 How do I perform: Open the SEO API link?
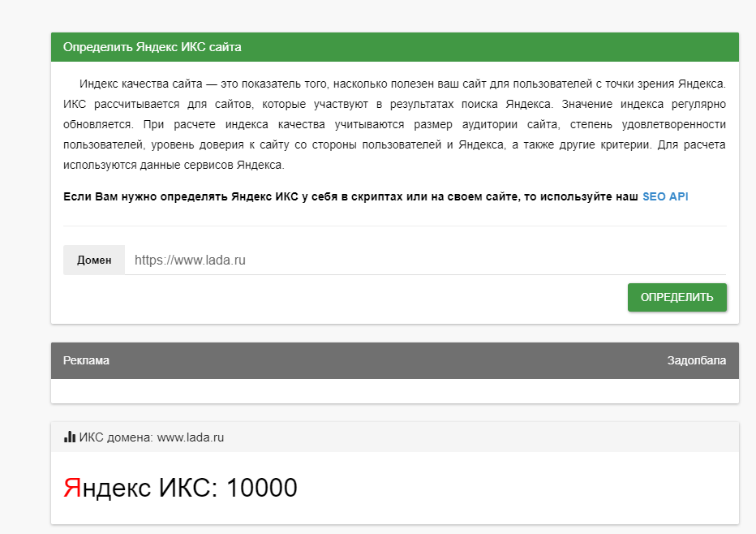coord(665,197)
